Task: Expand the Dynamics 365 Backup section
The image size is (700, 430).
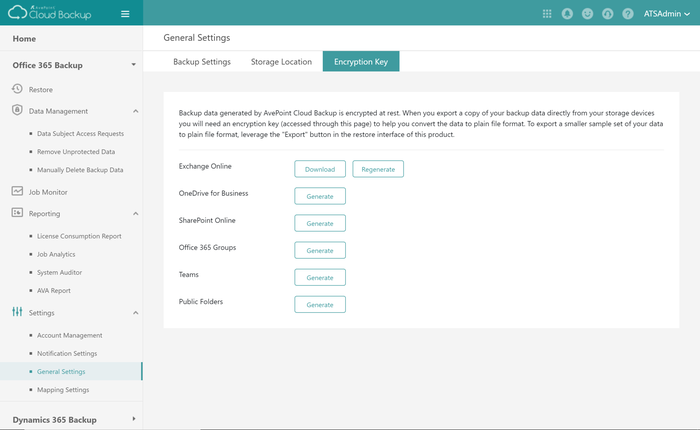Action: [133, 419]
